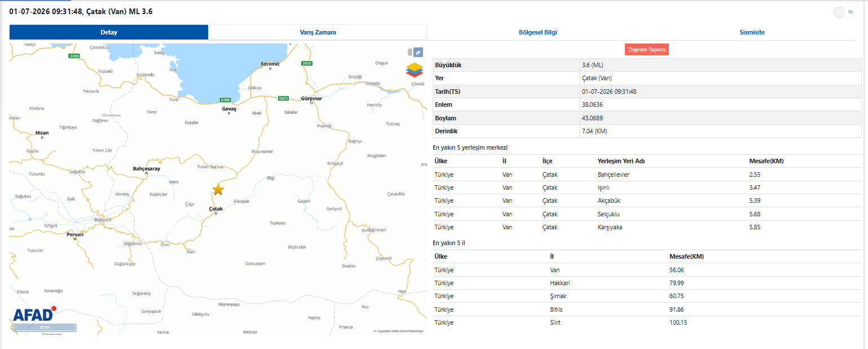Click the D975 road shield near Edremit
This screenshot has width=868, height=349.
click(306, 63)
